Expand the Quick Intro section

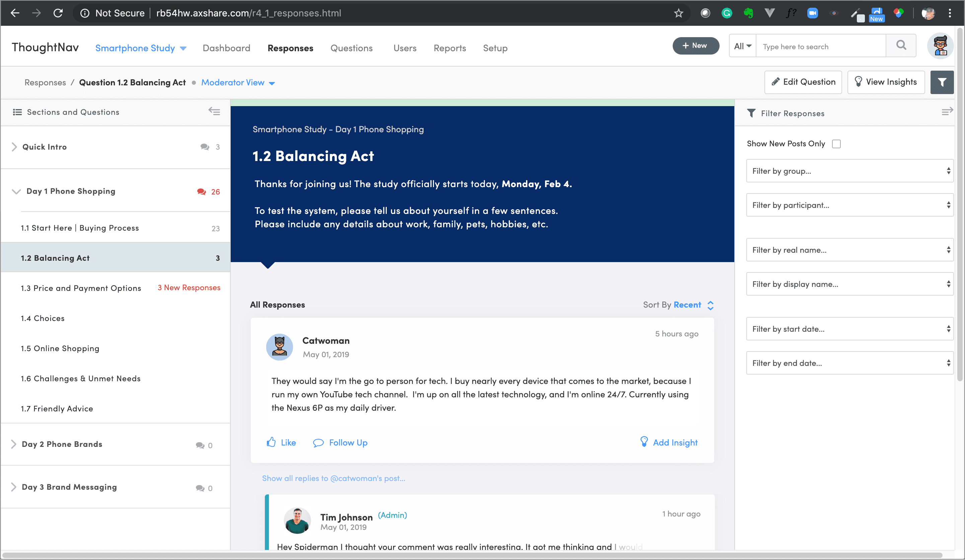pyautogui.click(x=14, y=147)
